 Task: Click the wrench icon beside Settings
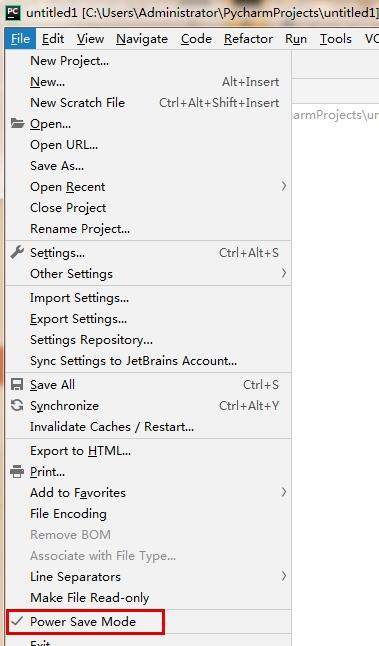coord(17,252)
